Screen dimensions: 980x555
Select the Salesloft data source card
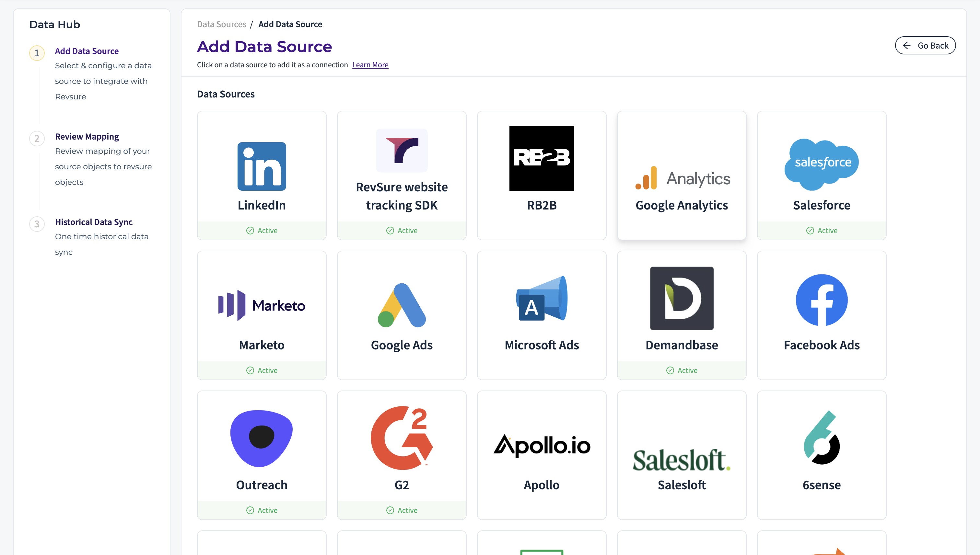pos(681,454)
